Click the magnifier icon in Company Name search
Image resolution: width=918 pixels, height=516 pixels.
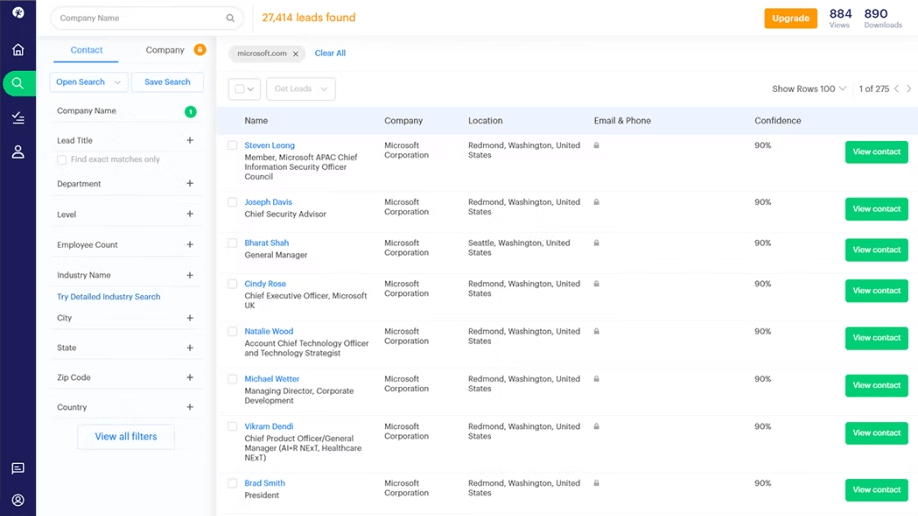click(x=230, y=18)
